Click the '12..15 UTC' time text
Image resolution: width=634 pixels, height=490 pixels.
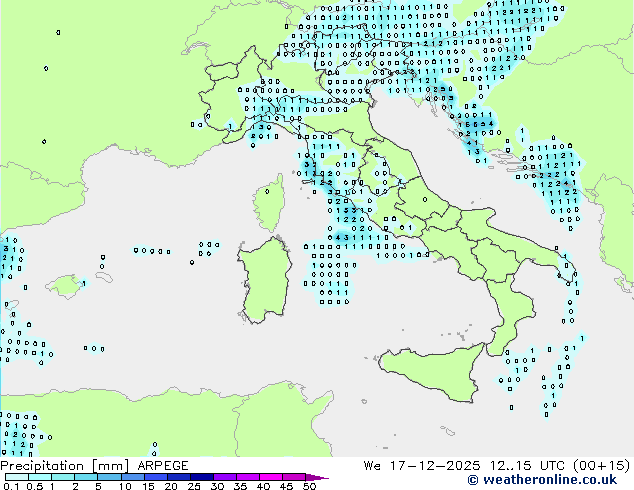point(527,466)
